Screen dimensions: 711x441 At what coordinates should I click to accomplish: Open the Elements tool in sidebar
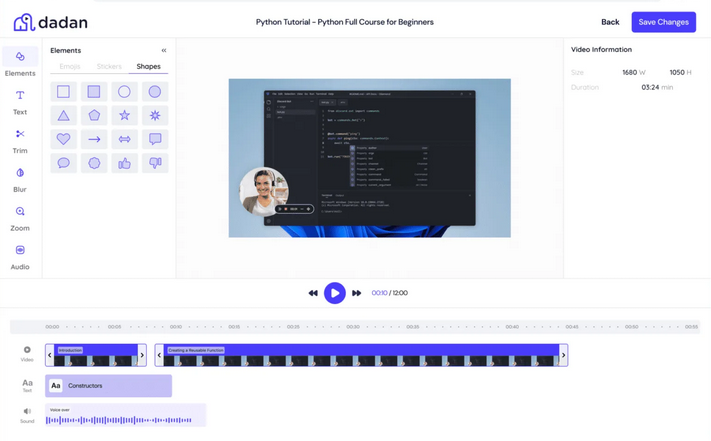click(x=20, y=62)
